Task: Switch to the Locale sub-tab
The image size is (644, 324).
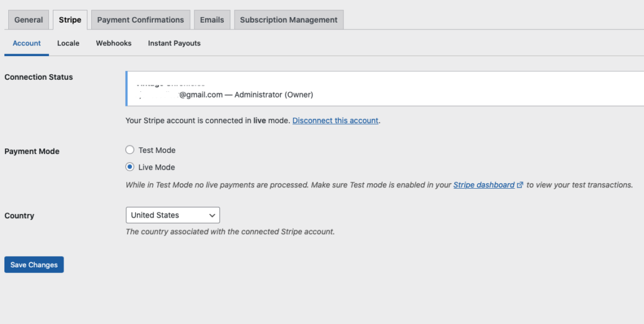Action: point(68,43)
